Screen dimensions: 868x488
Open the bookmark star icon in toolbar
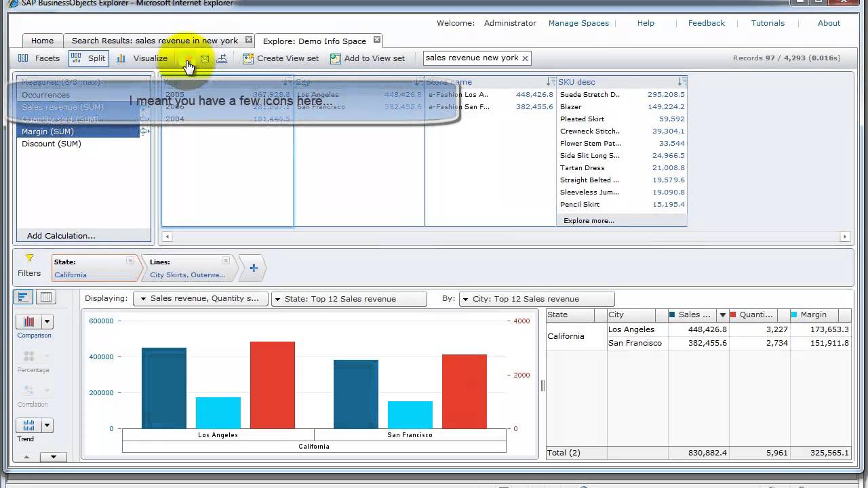tap(189, 58)
